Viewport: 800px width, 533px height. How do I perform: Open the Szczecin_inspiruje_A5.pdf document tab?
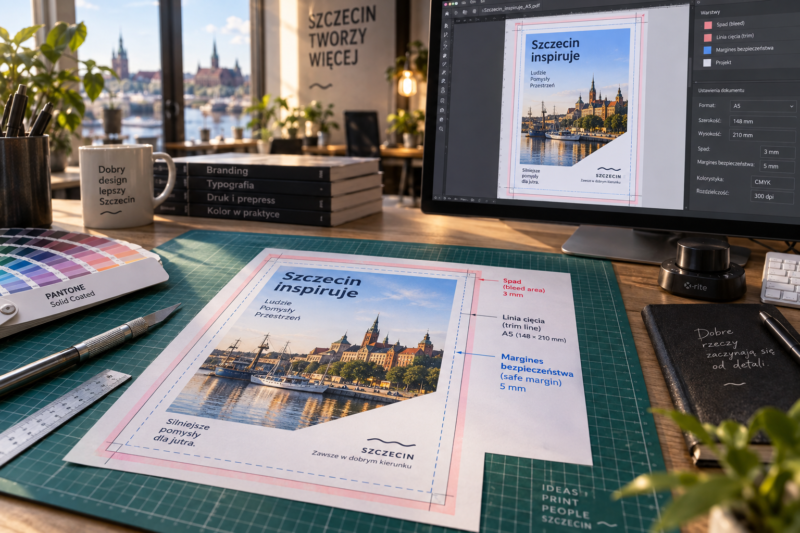[511, 8]
